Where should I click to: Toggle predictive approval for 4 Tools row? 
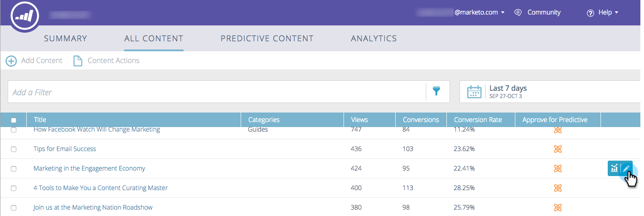point(558,188)
